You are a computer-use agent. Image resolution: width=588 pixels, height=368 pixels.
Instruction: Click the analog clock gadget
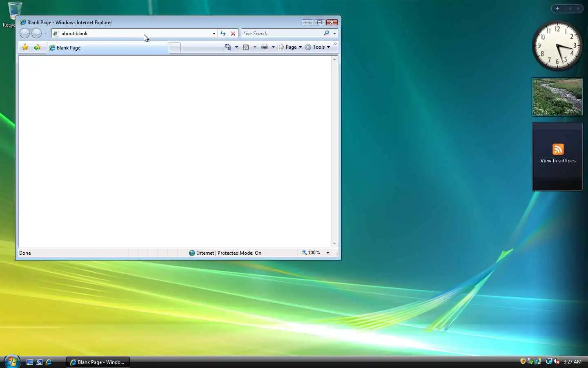click(x=557, y=46)
